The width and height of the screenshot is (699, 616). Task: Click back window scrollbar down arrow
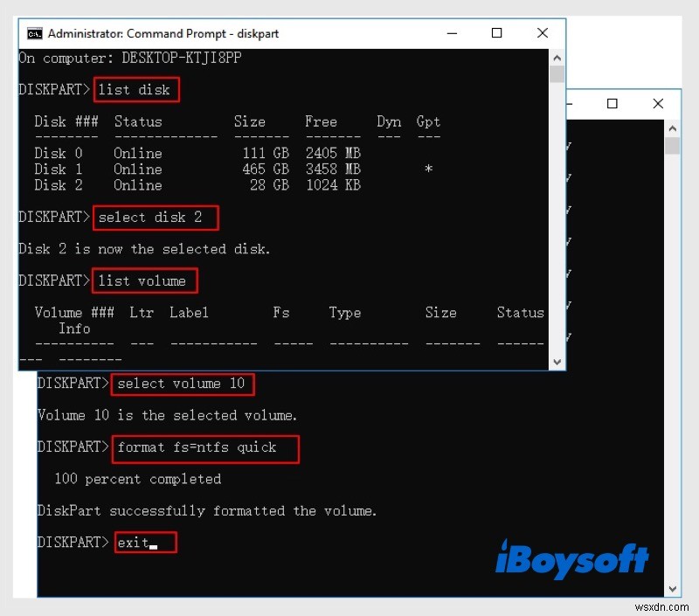[672, 589]
